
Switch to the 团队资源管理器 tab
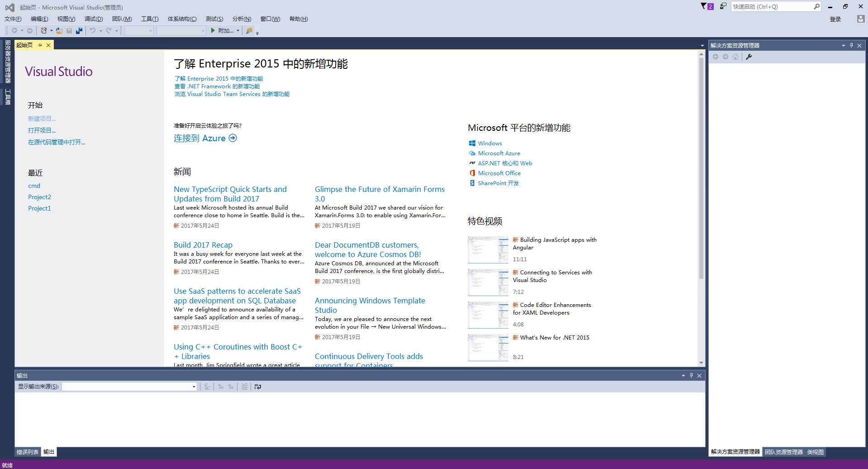(x=783, y=452)
